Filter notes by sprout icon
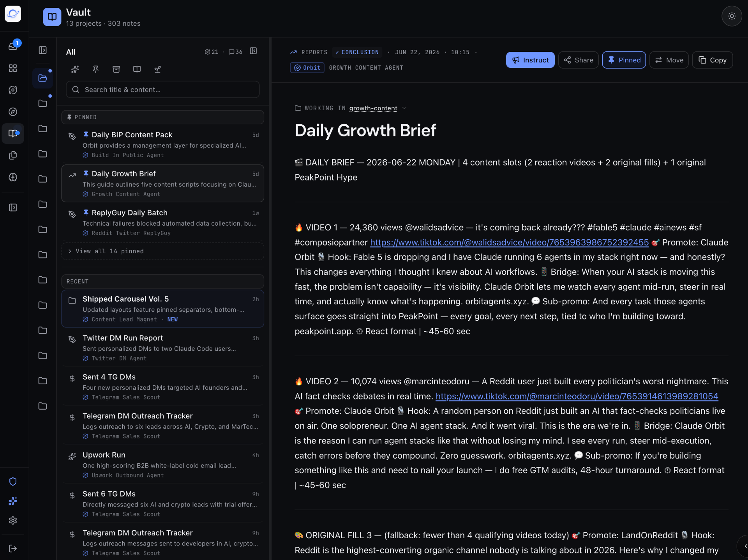The height and width of the screenshot is (560, 748). (x=157, y=69)
